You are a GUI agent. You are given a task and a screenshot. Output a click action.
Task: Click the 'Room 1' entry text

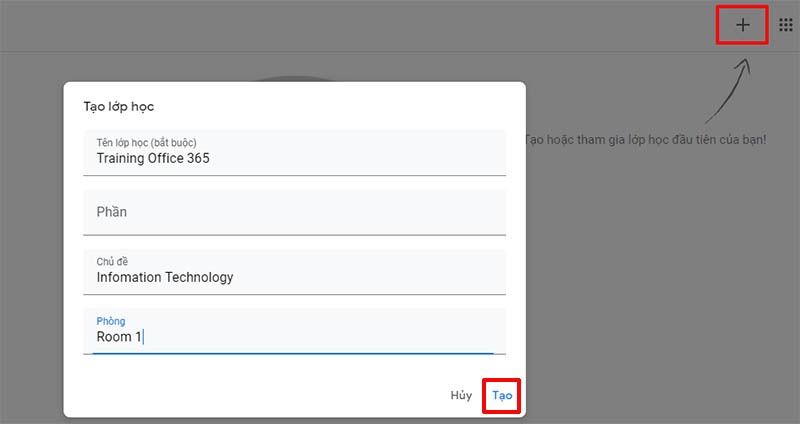(x=119, y=337)
